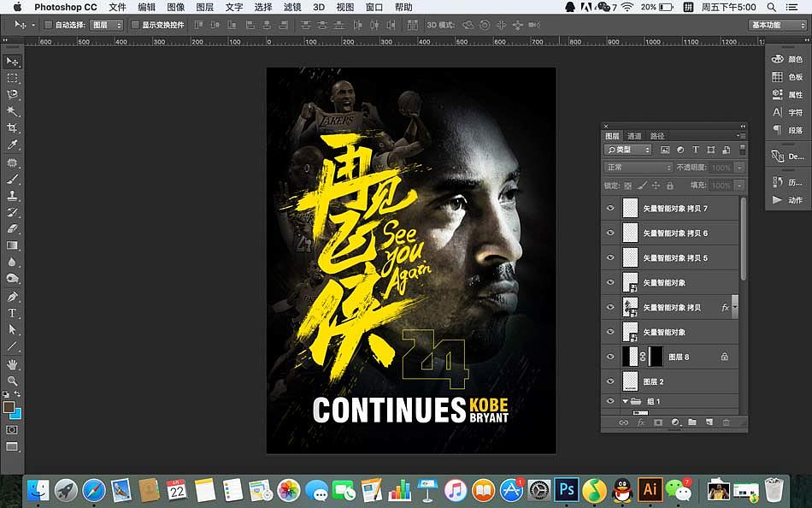Enable the 显示变换控件 checkbox

point(135,25)
